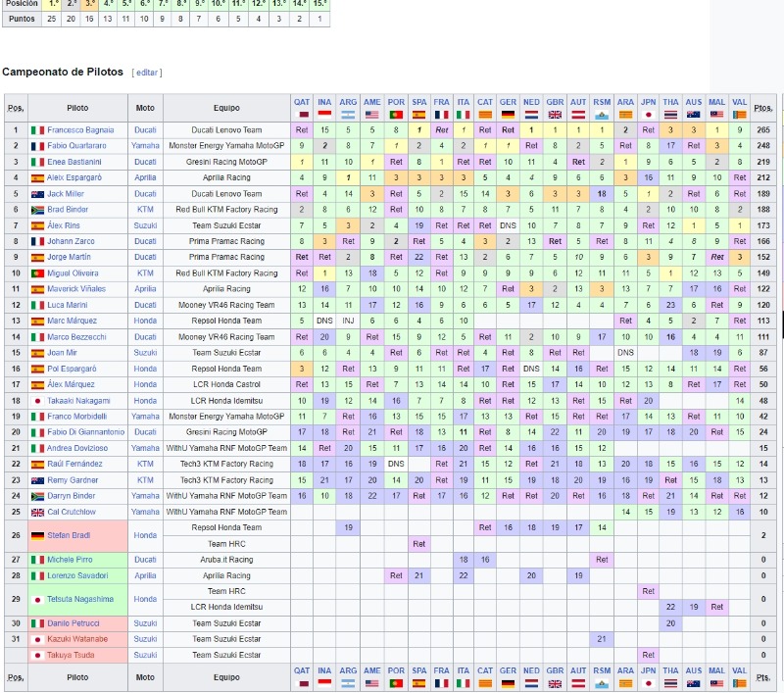Click the Honda link in Marc Márquez's row
Image resolution: width=784 pixels, height=693 pixels.
click(x=145, y=321)
